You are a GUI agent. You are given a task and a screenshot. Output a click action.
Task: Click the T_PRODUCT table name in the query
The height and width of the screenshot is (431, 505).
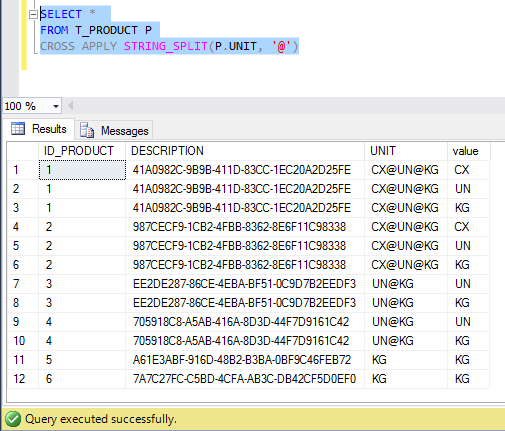coord(106,30)
